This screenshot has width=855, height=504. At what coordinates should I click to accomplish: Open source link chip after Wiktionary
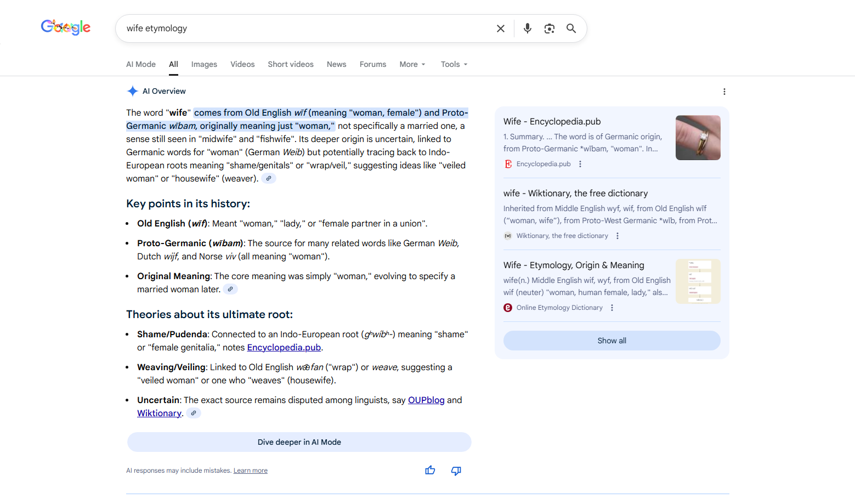[x=194, y=413]
